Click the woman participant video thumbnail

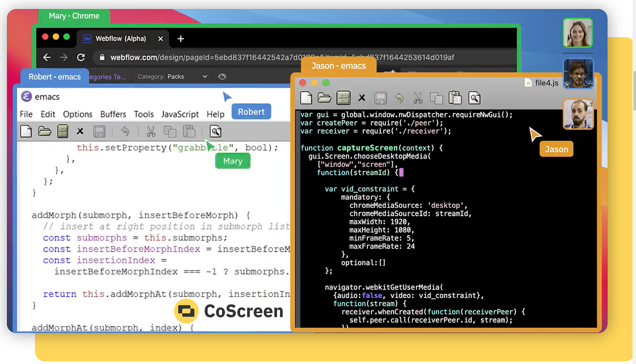pos(577,33)
